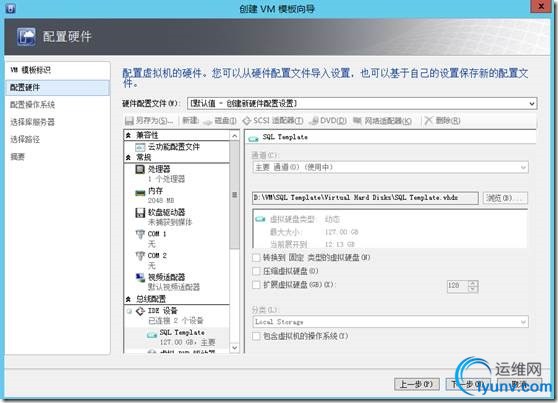Viewport: 558px width, 403px height.
Task: Select the Video Adapter (视频适配器) item
Action: 166,277
